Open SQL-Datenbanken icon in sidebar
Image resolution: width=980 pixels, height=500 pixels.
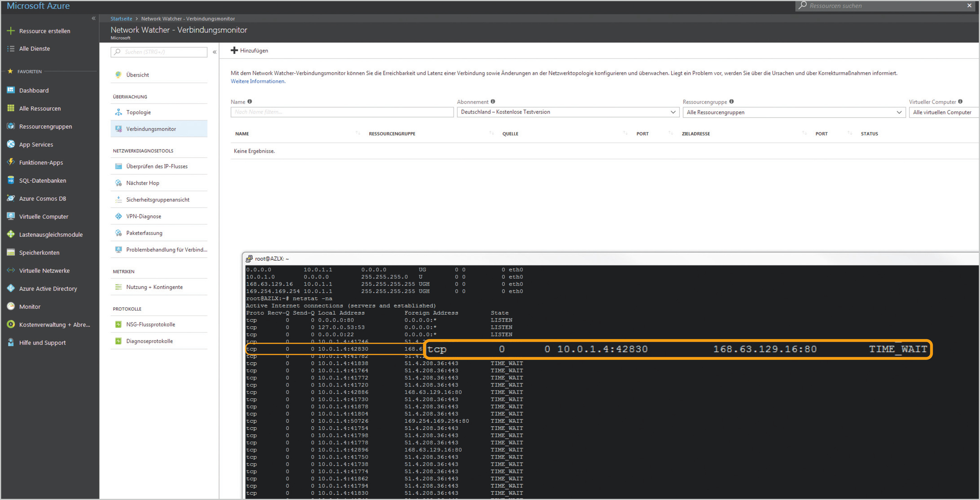click(11, 181)
